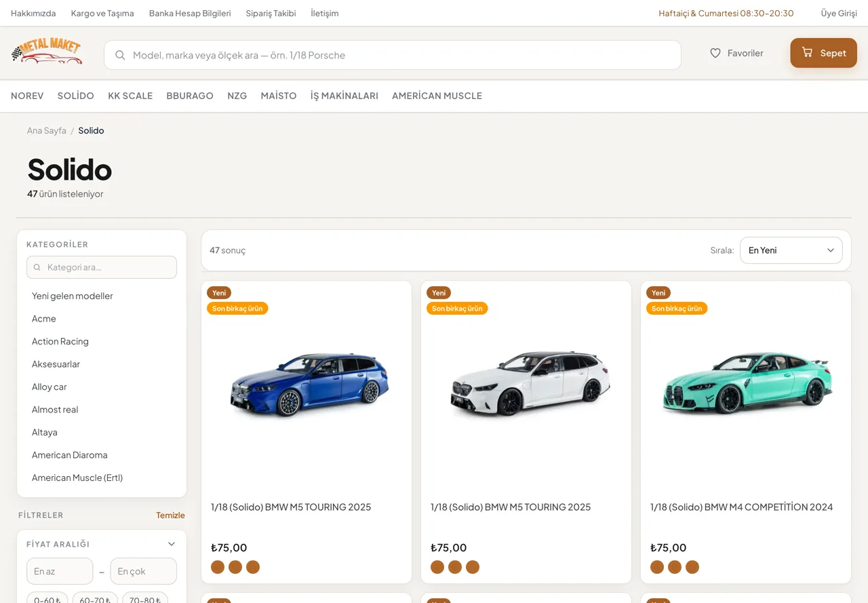Click the 47 sonuç result count
This screenshot has height=603, width=868.
pos(227,250)
